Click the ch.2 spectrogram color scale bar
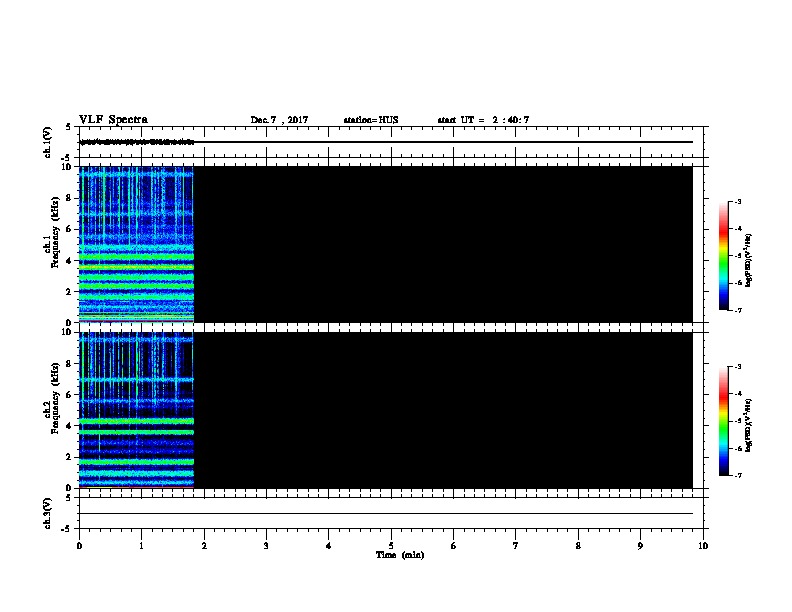The image size is (792, 612). [x=723, y=421]
